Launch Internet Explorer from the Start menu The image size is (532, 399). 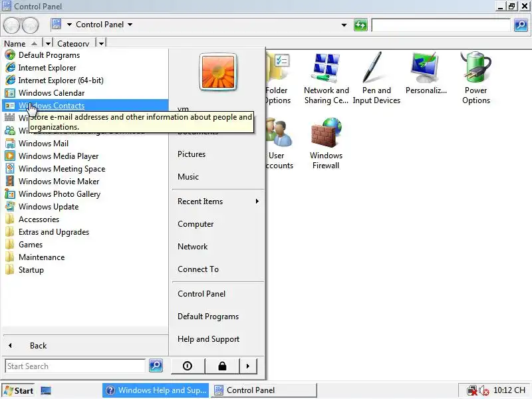tap(85, 68)
